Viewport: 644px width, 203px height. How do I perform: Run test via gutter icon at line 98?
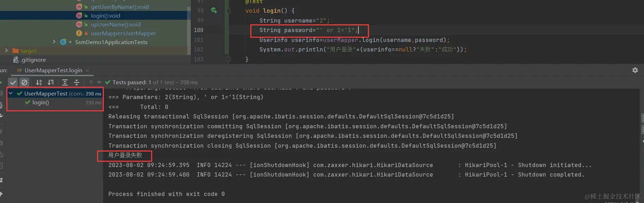click(214, 11)
